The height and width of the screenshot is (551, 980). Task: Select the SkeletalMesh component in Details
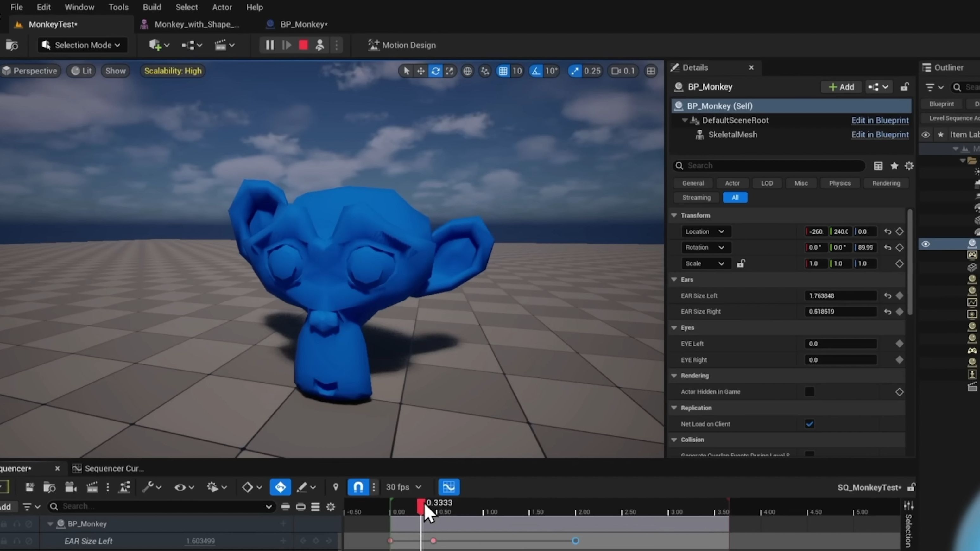[x=732, y=135]
